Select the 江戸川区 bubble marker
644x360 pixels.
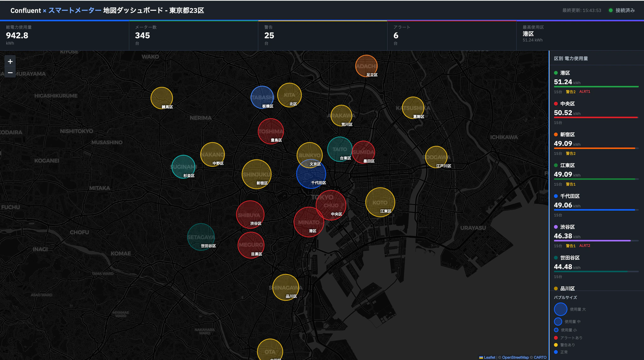pyautogui.click(x=436, y=157)
